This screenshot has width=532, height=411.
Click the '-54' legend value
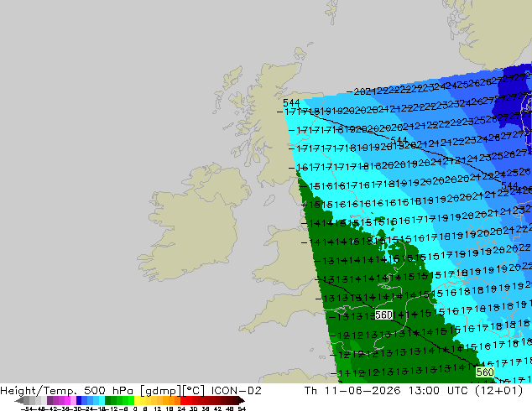[27, 408]
